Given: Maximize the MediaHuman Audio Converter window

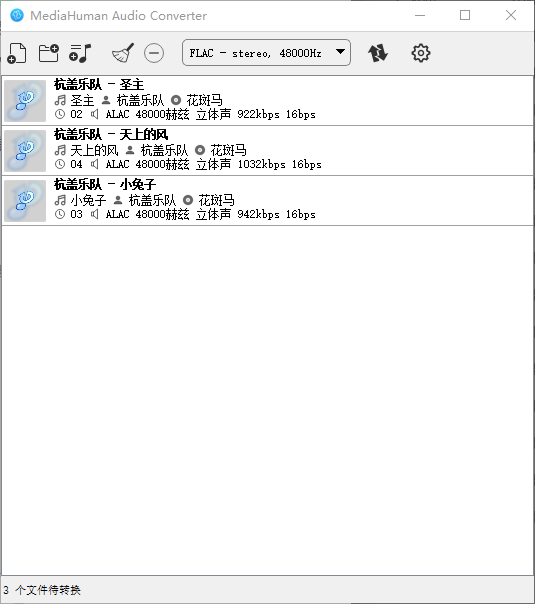Looking at the screenshot, I should [x=465, y=15].
